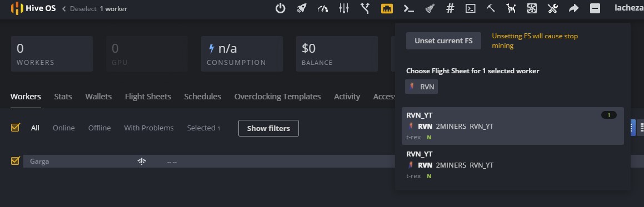The width and height of the screenshot is (644, 207).
Task: Click the minus square icon in toolbar
Action: [595, 8]
